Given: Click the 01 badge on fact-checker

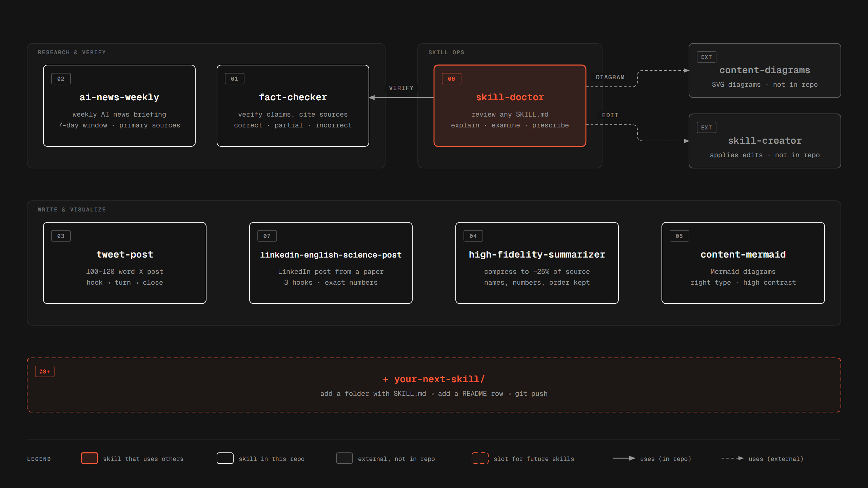Looking at the screenshot, I should pyautogui.click(x=234, y=79).
